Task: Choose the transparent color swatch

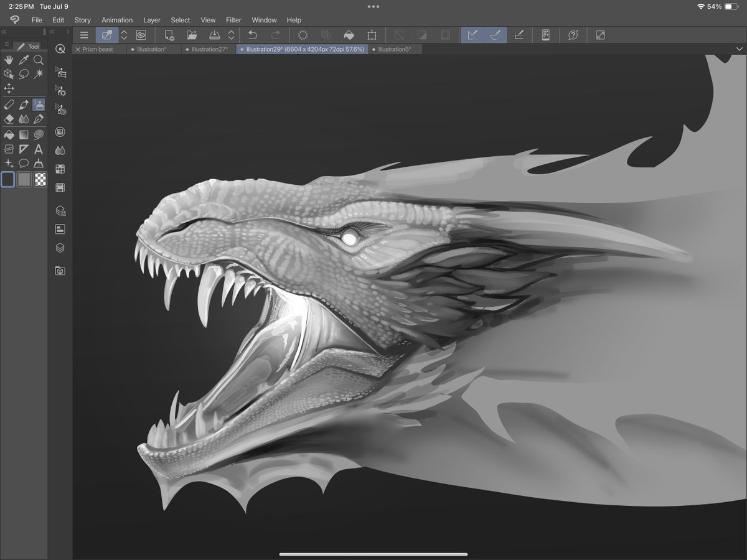Action: point(39,179)
